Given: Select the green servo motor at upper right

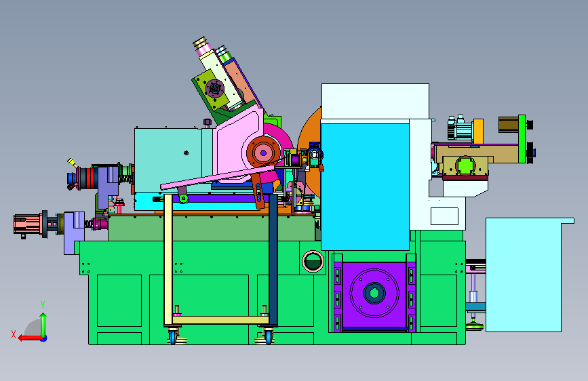Looking at the screenshot, I should (x=460, y=129).
